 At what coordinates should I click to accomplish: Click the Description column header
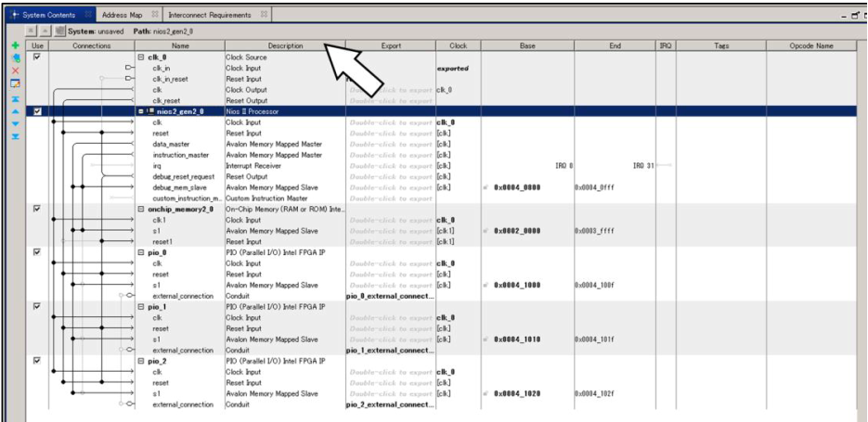tap(285, 45)
